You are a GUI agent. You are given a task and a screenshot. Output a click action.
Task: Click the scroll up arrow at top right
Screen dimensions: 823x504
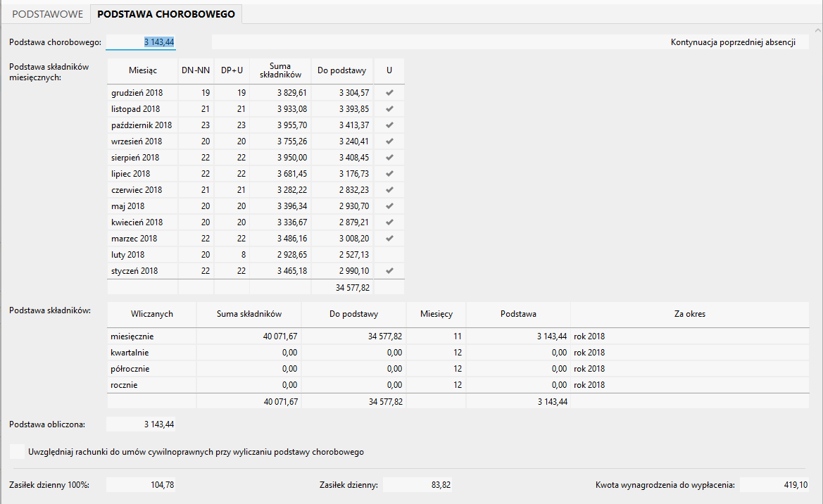817,30
